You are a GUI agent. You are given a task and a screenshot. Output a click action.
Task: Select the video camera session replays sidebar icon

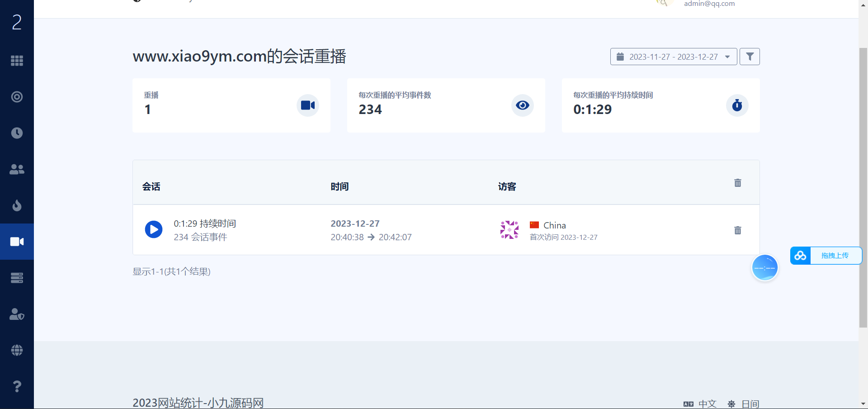coord(17,242)
